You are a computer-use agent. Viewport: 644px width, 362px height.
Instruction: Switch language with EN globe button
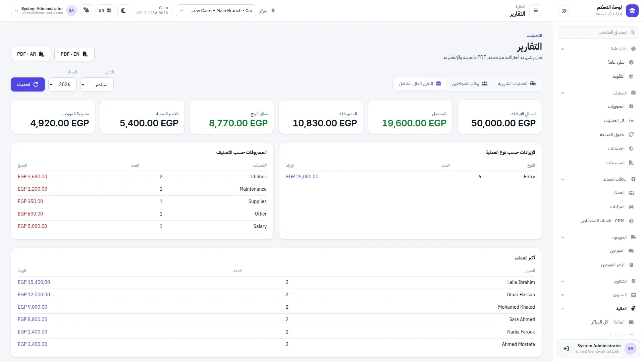pos(105,11)
